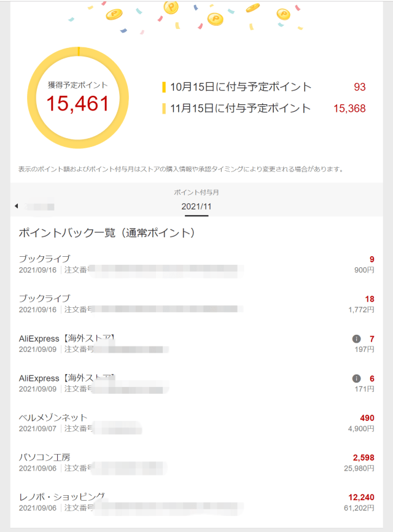Click the small coin icon at top right

(x=283, y=14)
